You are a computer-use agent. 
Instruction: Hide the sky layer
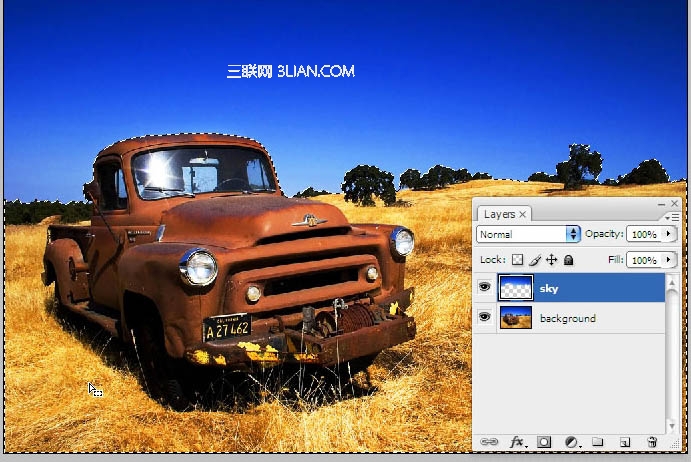pyautogui.click(x=484, y=287)
